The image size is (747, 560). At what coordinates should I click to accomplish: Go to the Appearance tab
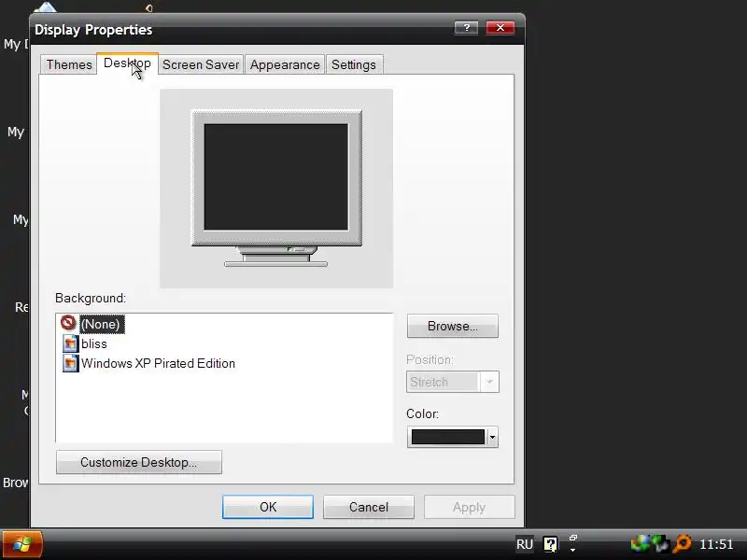pos(285,64)
